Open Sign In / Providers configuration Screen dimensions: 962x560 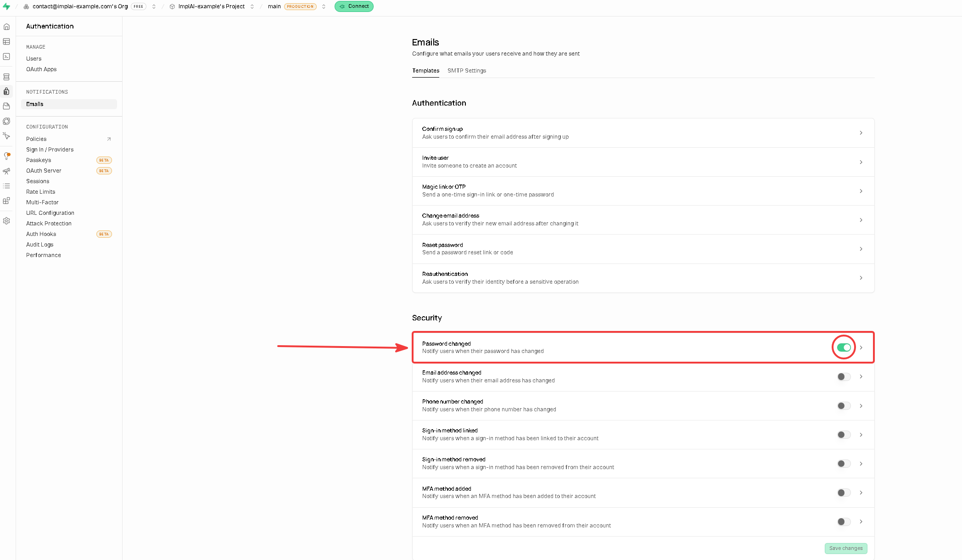point(50,150)
